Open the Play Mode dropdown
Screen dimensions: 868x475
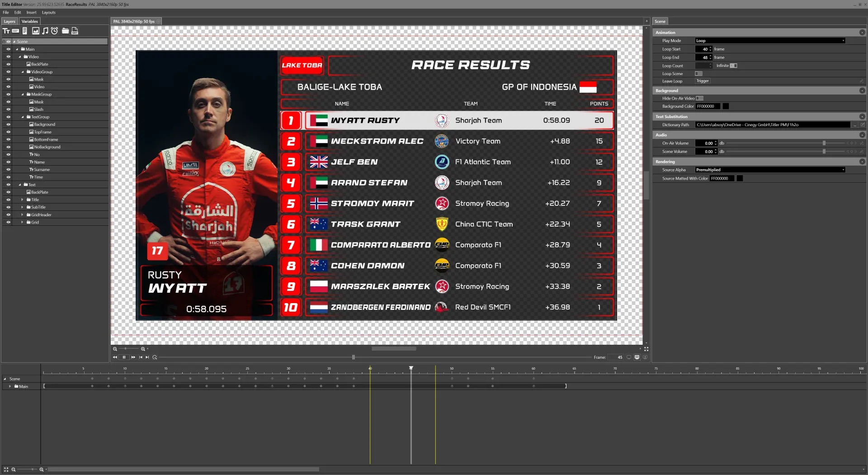pyautogui.click(x=770, y=41)
